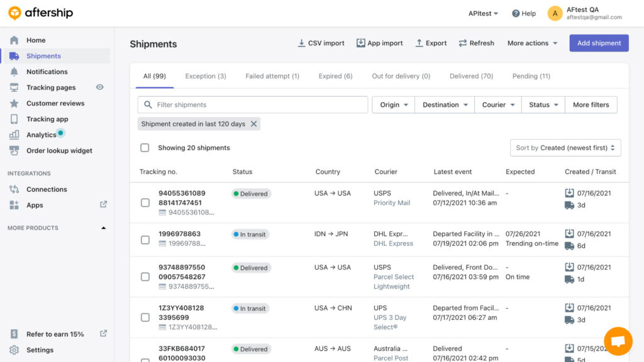Check the box for shipment 1Z3YY4081283395699
Image resolution: width=644 pixels, height=362 pixels.
[x=145, y=317]
